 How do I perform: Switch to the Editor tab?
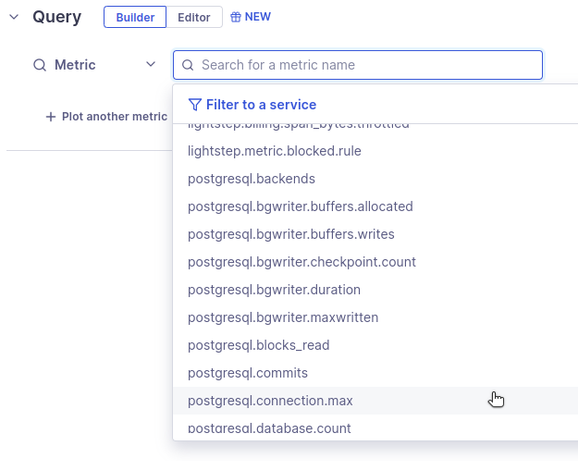(194, 17)
